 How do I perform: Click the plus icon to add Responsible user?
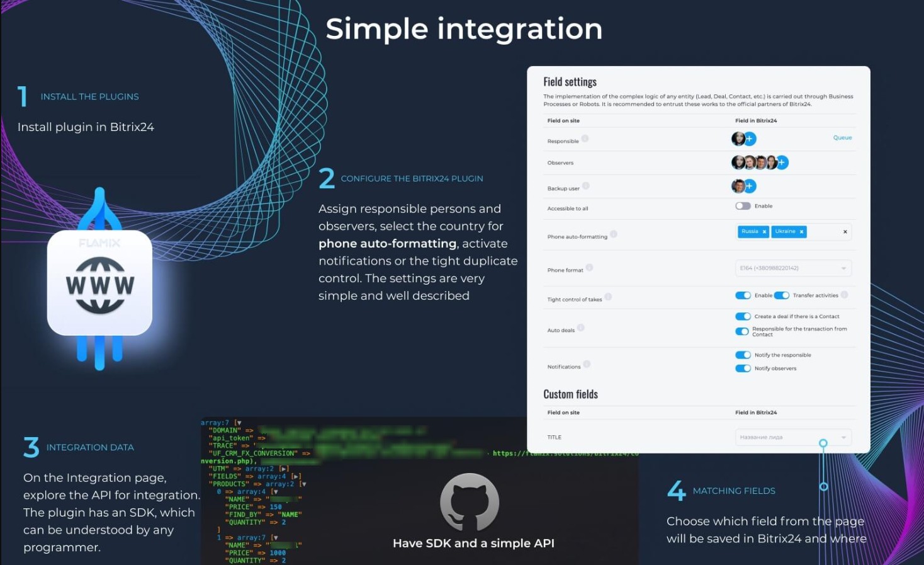pyautogui.click(x=749, y=139)
